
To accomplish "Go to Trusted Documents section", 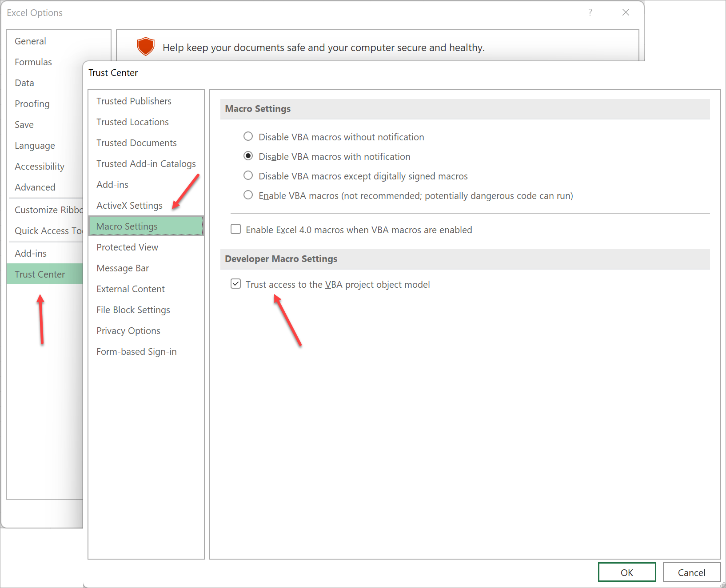I will click(146, 143).
